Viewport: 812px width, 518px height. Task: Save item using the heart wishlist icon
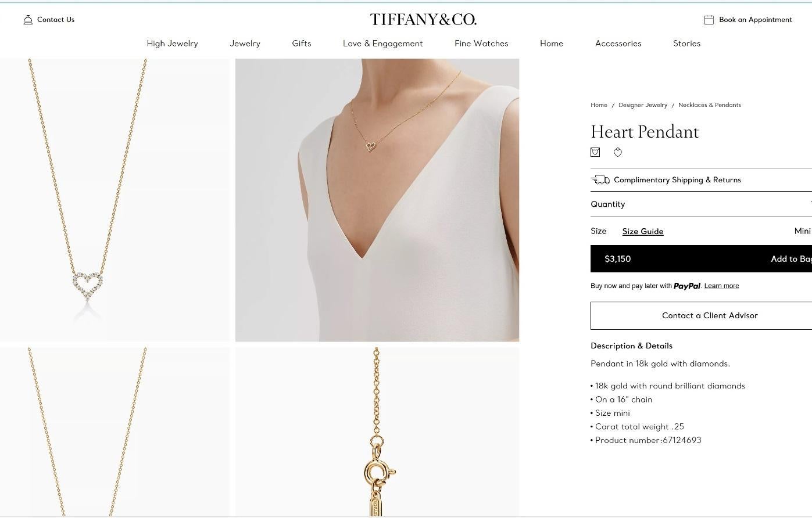[x=618, y=152]
